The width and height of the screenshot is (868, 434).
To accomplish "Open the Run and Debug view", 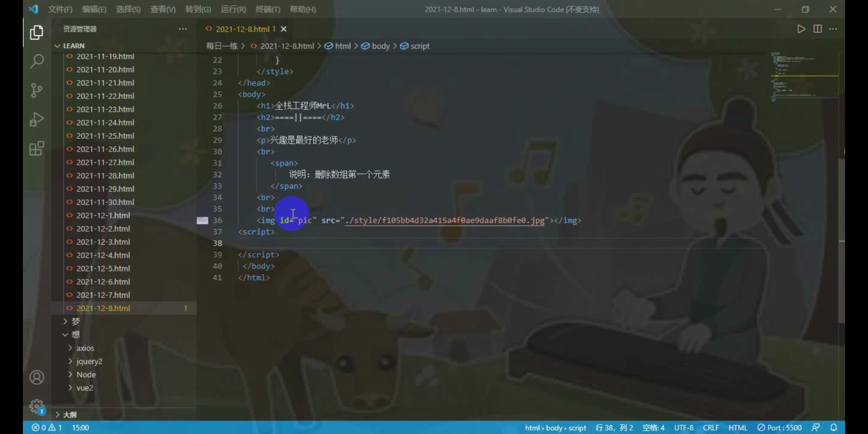I will tap(37, 119).
